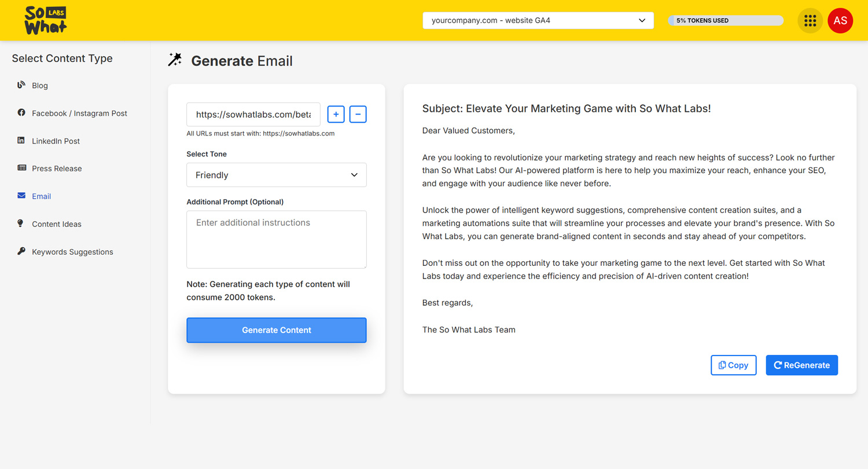The width and height of the screenshot is (868, 469).
Task: Open the yourcompany.com website GA4 dropdown
Action: tap(538, 20)
